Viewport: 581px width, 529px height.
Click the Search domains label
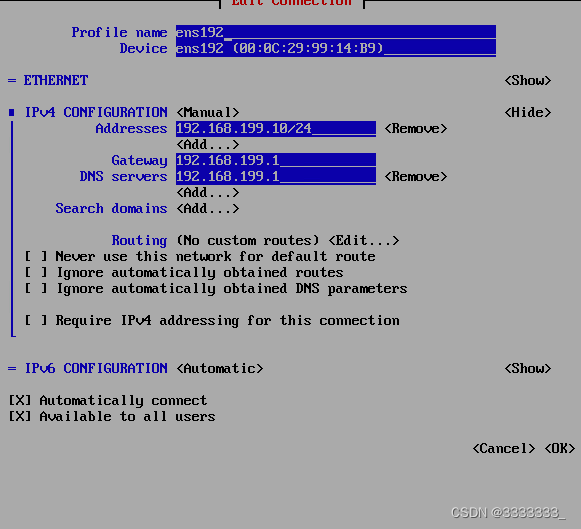111,209
